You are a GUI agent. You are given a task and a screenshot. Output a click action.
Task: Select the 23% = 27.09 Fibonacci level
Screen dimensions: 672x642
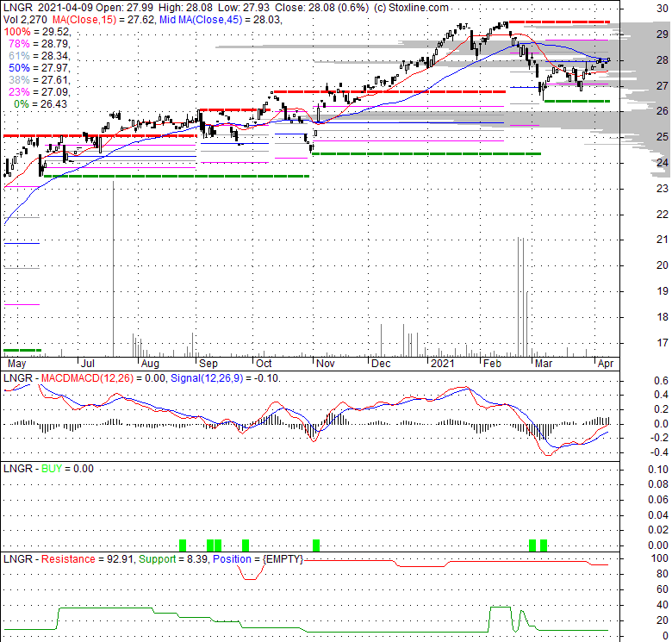tap(40, 91)
